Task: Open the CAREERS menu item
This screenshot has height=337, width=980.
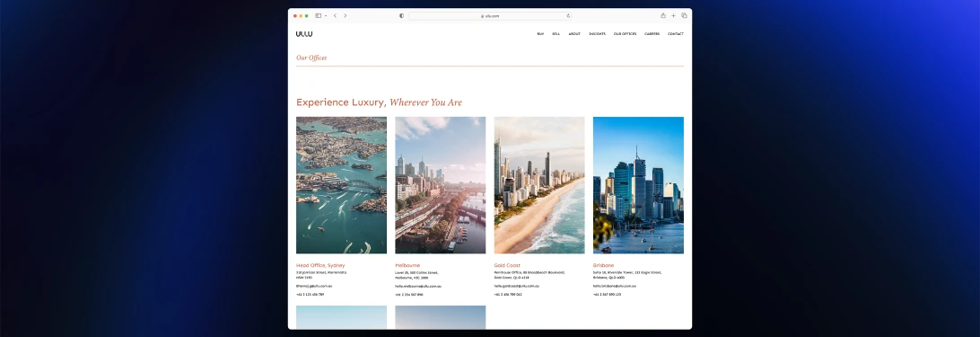Action: (652, 34)
